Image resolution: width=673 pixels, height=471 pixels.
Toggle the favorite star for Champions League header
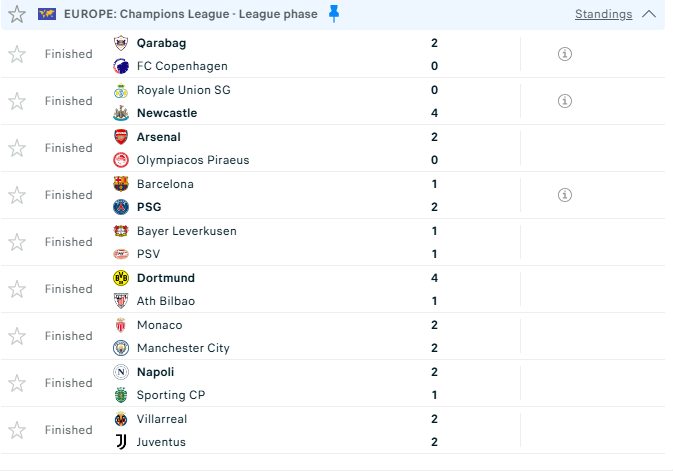click(16, 14)
